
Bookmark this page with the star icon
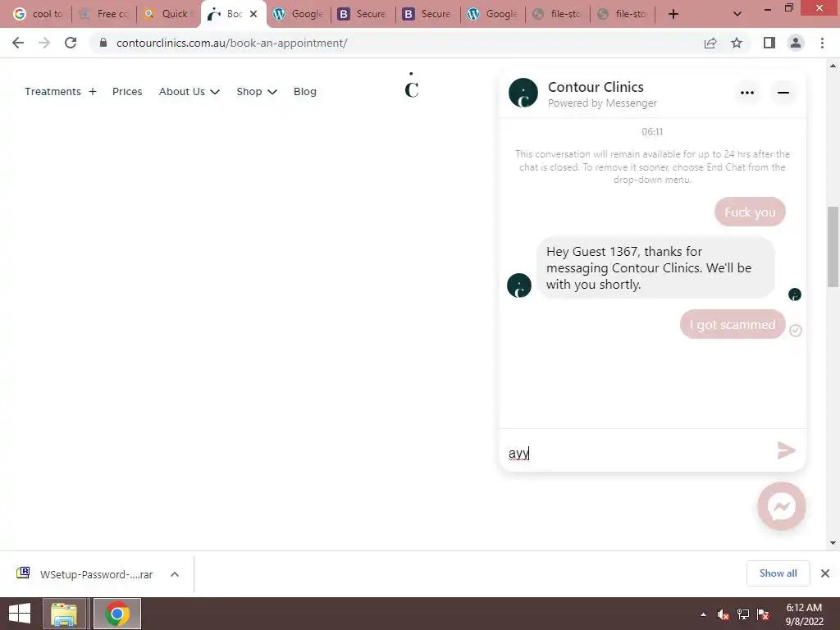tap(737, 43)
